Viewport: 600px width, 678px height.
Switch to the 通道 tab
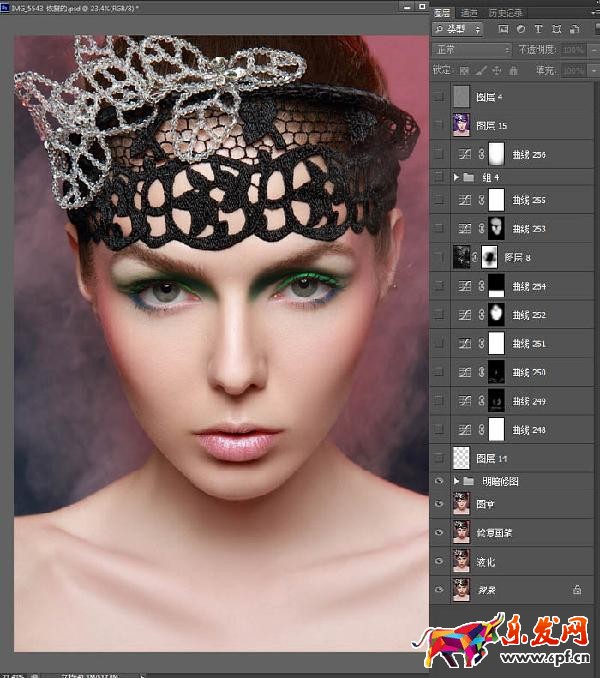pos(468,12)
